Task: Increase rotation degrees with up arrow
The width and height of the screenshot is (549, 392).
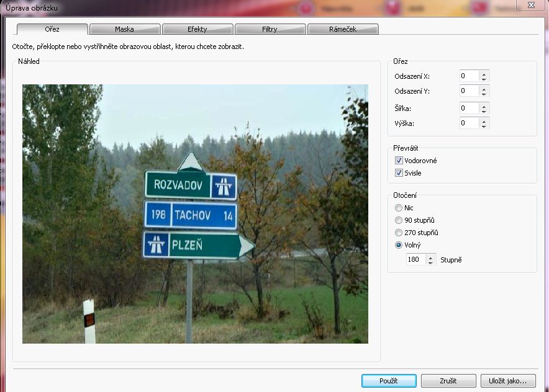Action: point(430,257)
